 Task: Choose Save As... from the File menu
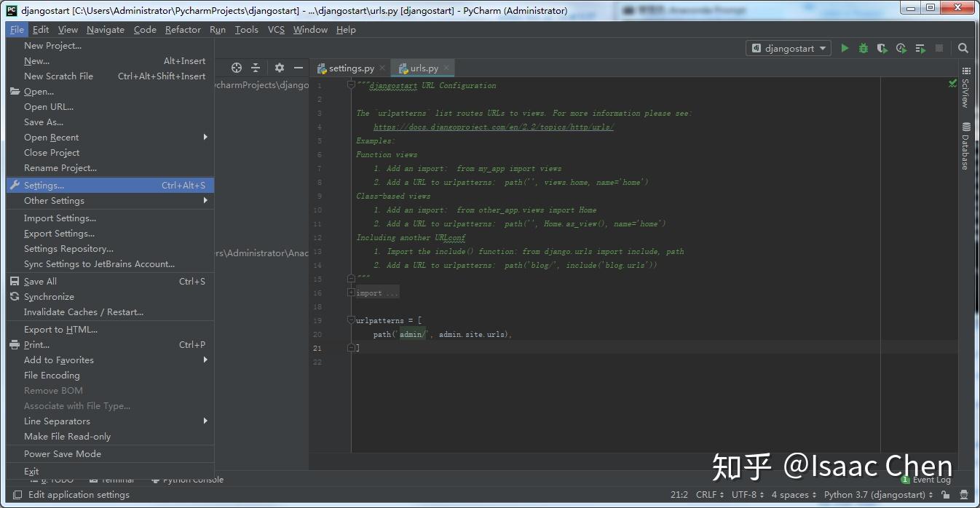(110, 122)
